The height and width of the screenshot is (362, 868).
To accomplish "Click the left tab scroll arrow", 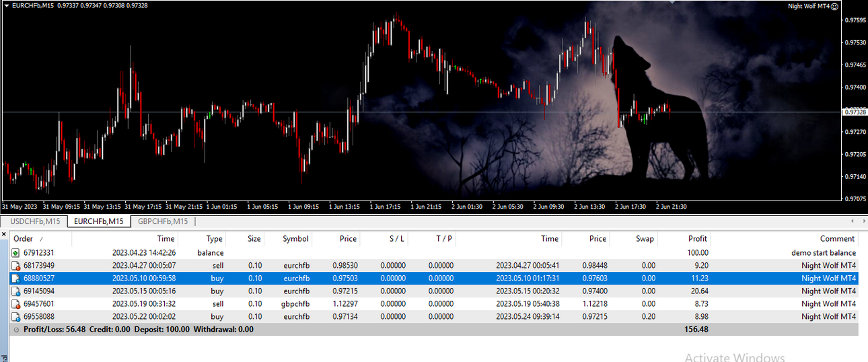I will click(853, 221).
